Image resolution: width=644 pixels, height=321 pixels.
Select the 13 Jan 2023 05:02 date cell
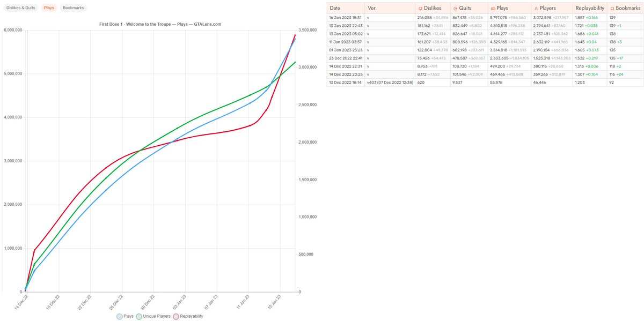click(346, 33)
